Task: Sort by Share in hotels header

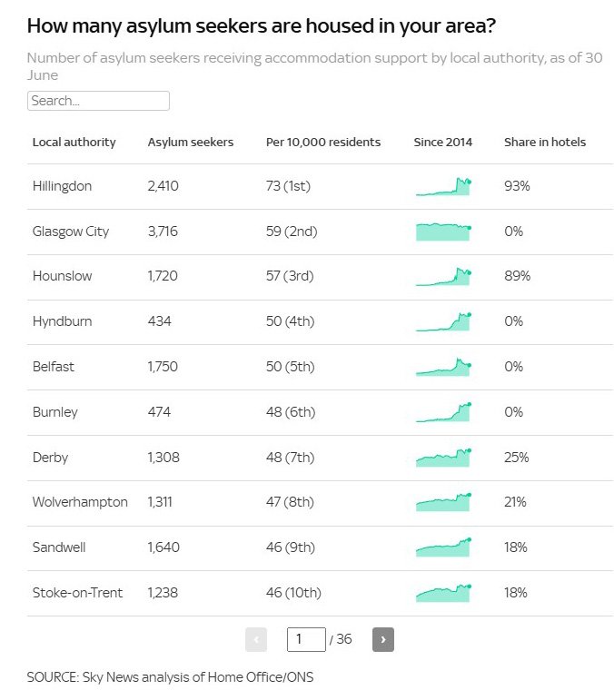Action: (545, 142)
